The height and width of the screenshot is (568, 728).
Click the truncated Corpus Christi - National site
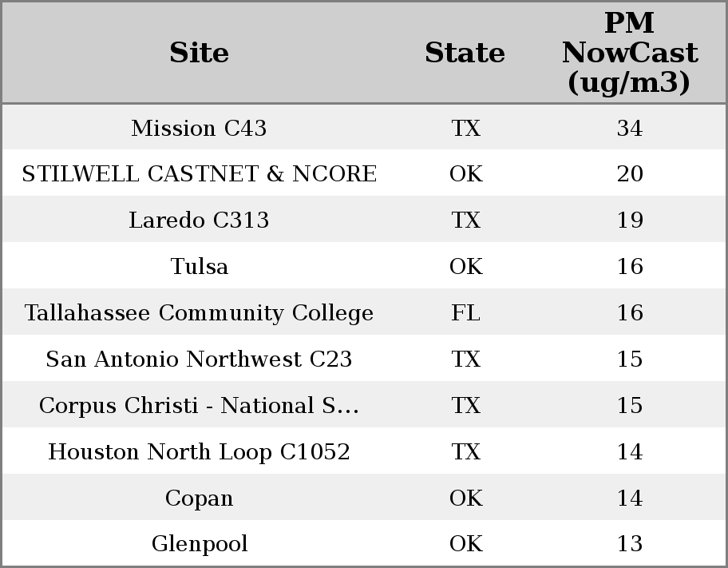click(199, 405)
